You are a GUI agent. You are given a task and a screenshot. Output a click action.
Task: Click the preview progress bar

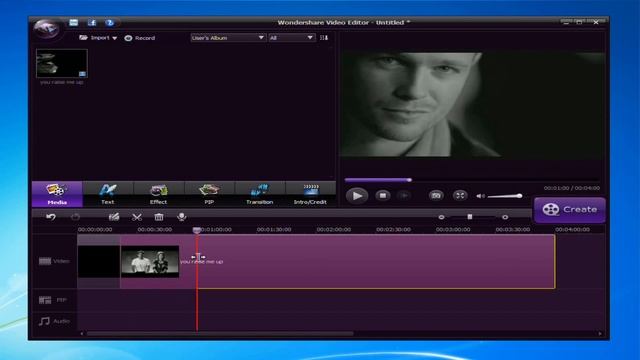(x=471, y=180)
